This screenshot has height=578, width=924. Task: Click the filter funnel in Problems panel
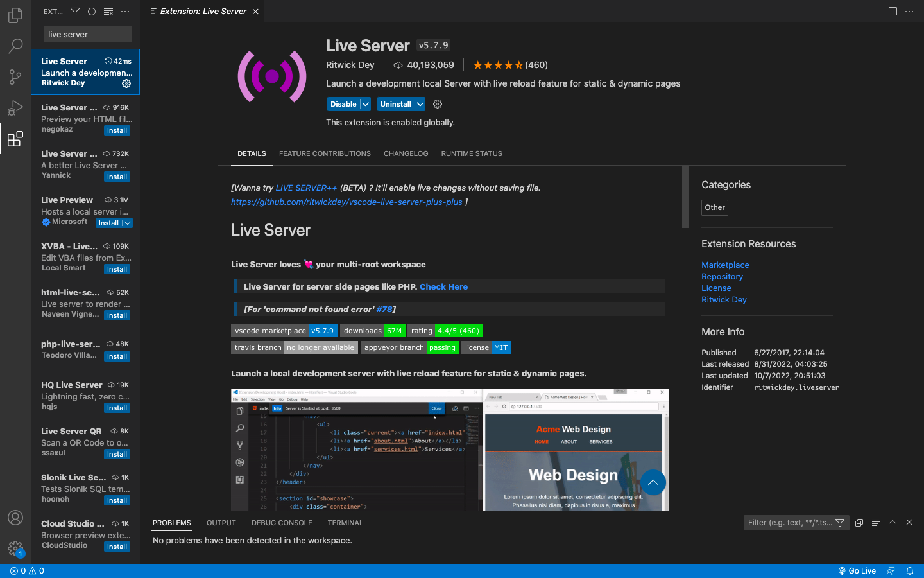pyautogui.click(x=840, y=523)
